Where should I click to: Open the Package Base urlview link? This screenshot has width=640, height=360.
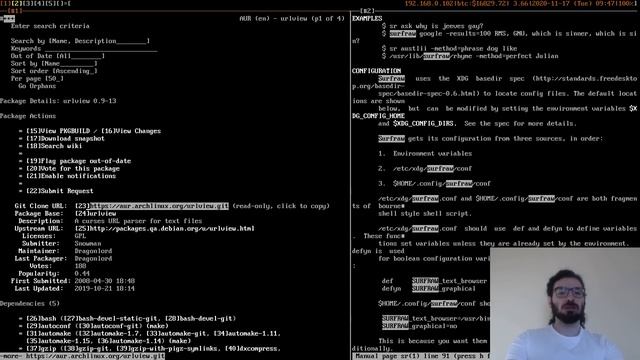click(x=95, y=213)
